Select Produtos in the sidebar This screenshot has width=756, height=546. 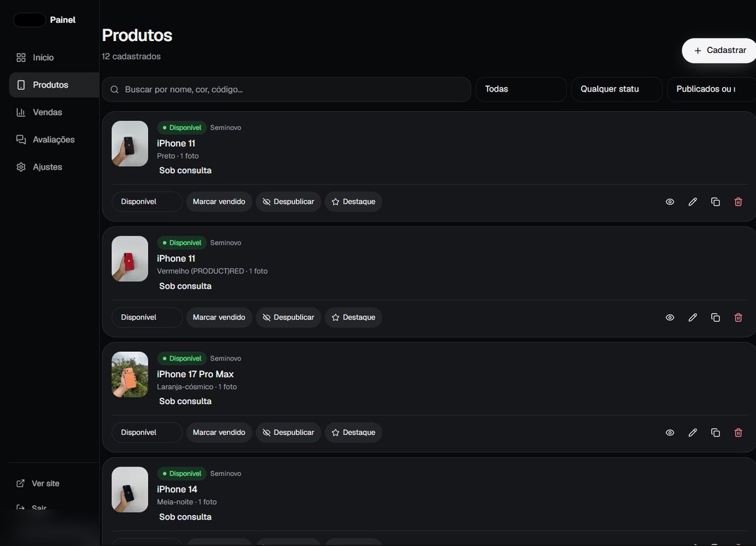(x=54, y=85)
